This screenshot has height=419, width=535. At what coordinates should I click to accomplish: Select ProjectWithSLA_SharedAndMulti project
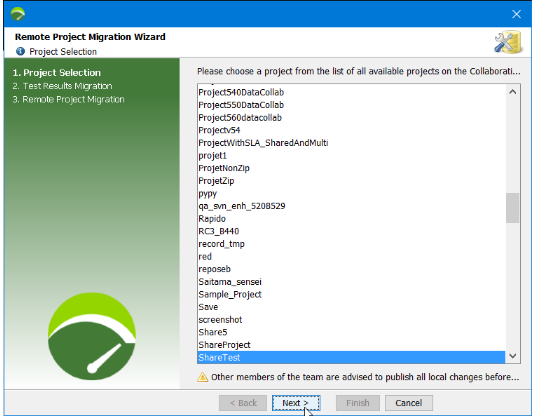[351, 143]
